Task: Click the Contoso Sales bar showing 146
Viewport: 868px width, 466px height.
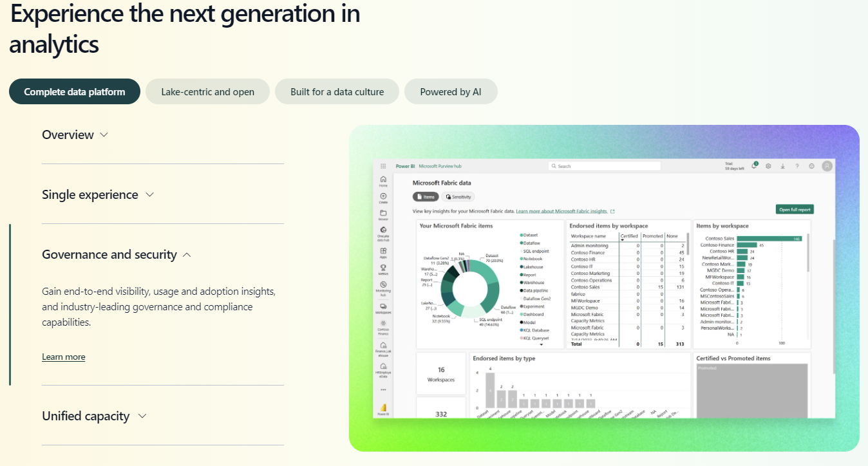Action: [x=769, y=238]
